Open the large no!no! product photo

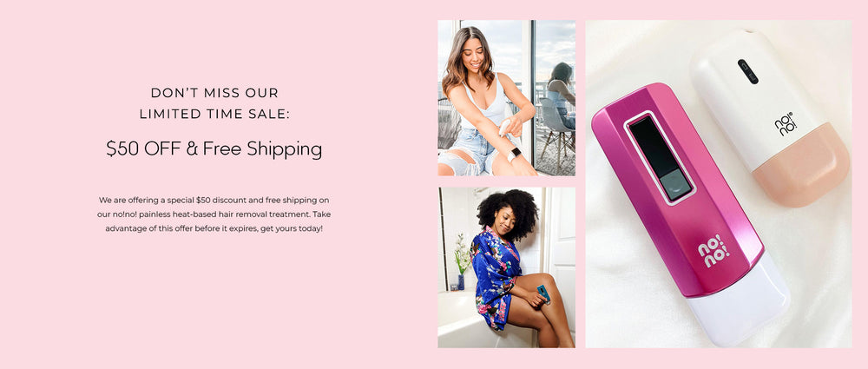[x=719, y=184]
